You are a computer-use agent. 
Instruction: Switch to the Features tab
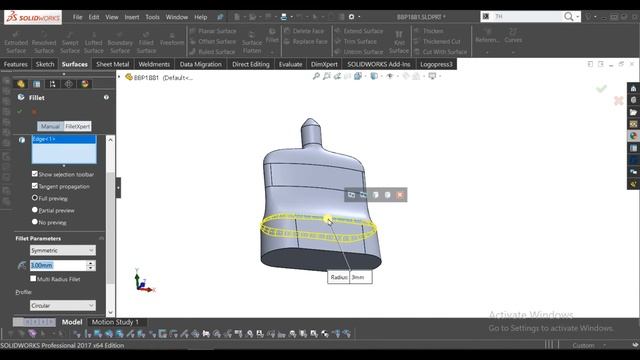pyautogui.click(x=16, y=64)
